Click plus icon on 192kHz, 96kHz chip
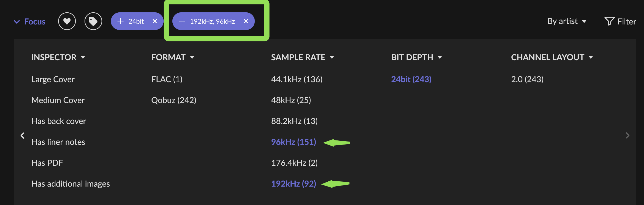 182,21
